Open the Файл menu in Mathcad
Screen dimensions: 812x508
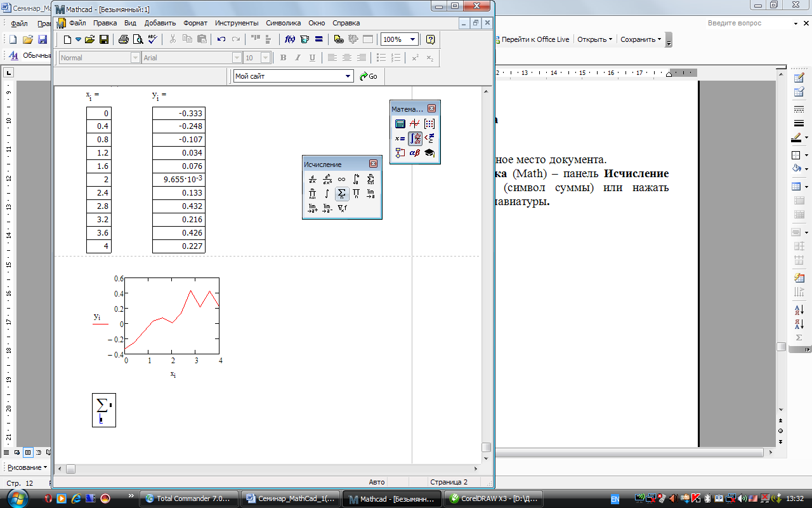click(77, 23)
